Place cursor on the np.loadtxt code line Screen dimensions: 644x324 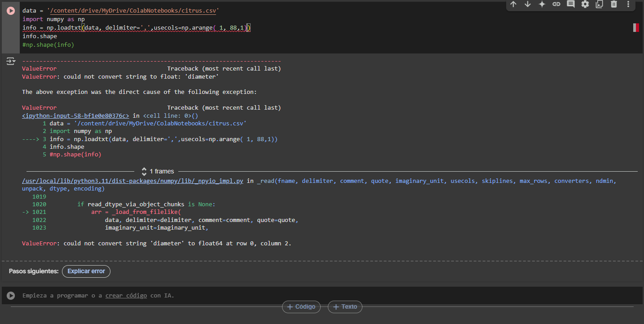coord(137,28)
